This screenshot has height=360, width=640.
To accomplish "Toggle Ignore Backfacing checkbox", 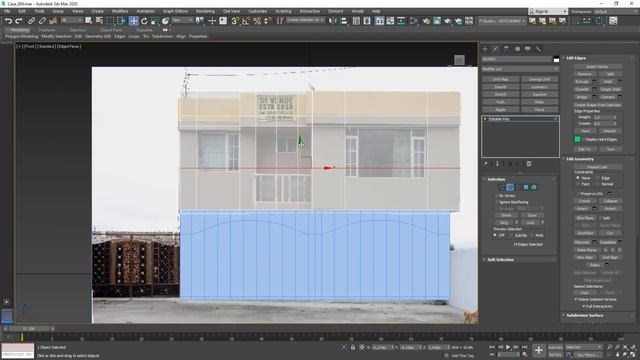I will [513, 202].
